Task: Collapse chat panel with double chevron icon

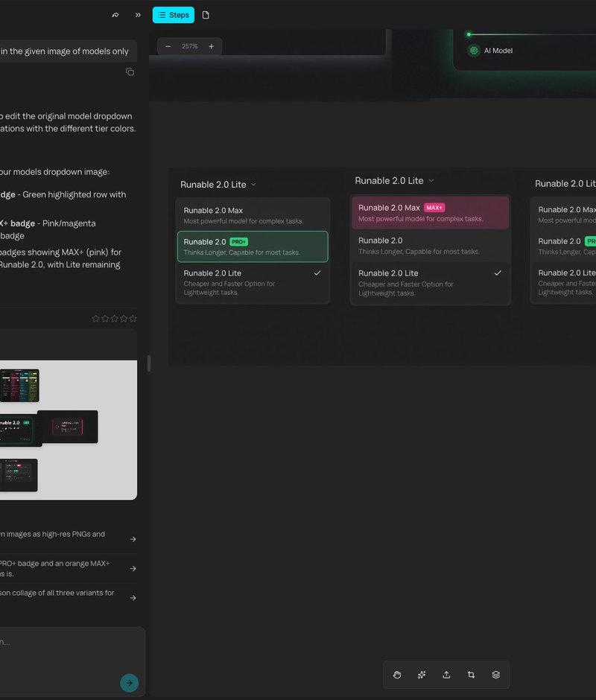Action: [138, 15]
